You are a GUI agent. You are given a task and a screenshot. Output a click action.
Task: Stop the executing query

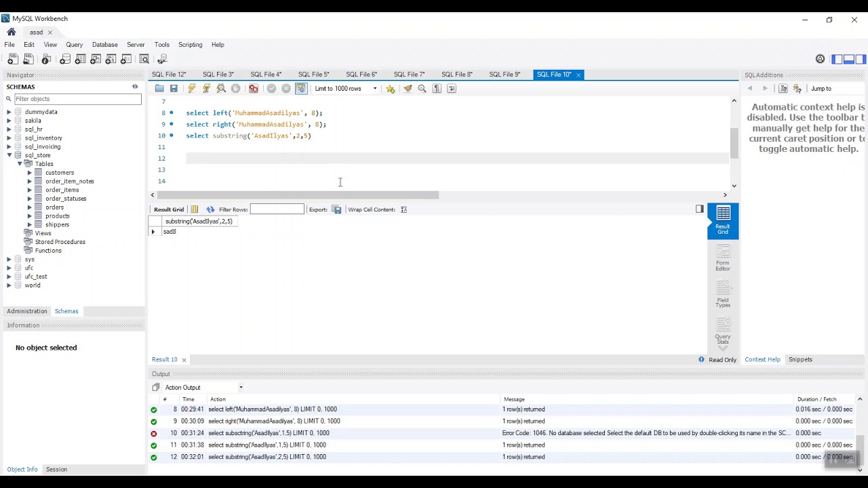236,89
